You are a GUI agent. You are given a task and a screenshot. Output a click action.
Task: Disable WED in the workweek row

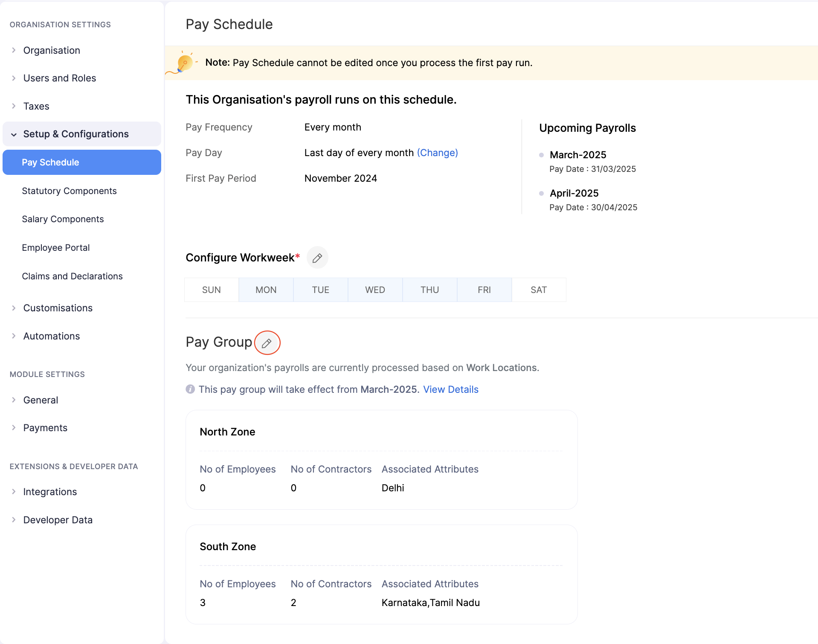point(375,290)
